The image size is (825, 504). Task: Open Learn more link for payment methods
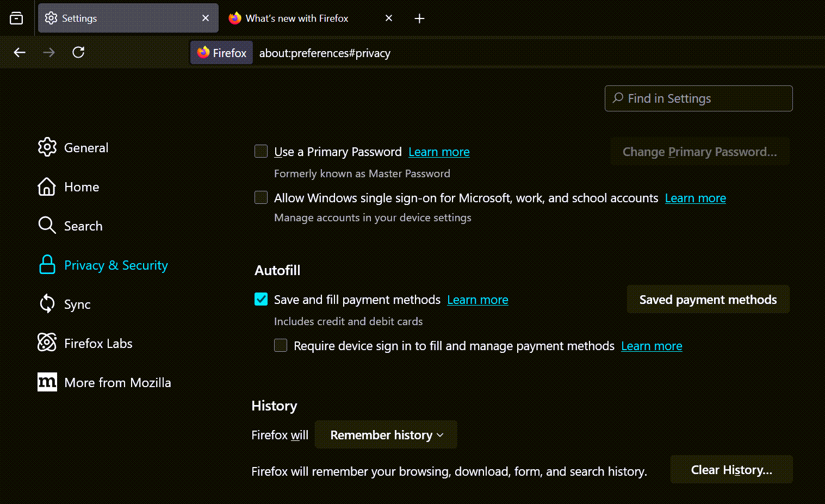point(477,300)
